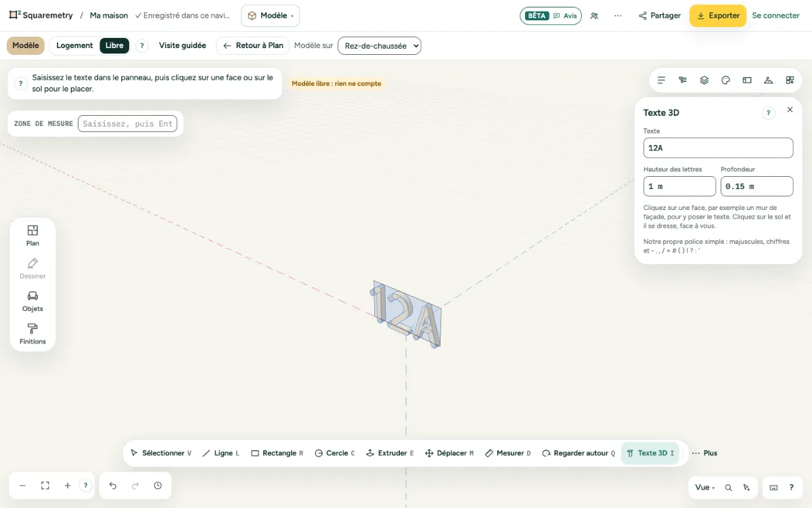The image size is (812, 508).
Task: Click the Texte input field containing 12A
Action: (x=718, y=148)
